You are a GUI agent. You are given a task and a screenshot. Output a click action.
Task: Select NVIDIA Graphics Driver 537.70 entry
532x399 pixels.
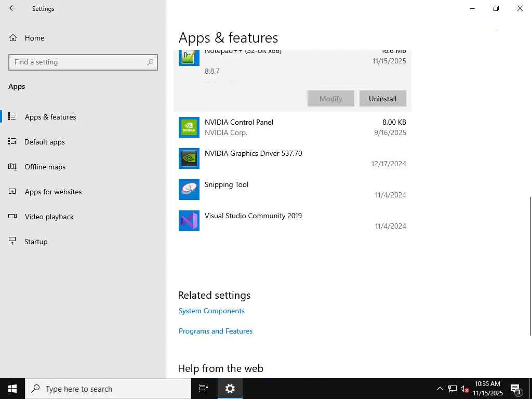[292, 158]
